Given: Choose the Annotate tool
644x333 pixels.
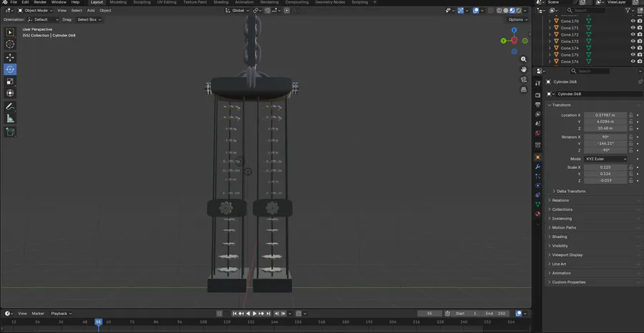Looking at the screenshot, I should coord(10,106).
